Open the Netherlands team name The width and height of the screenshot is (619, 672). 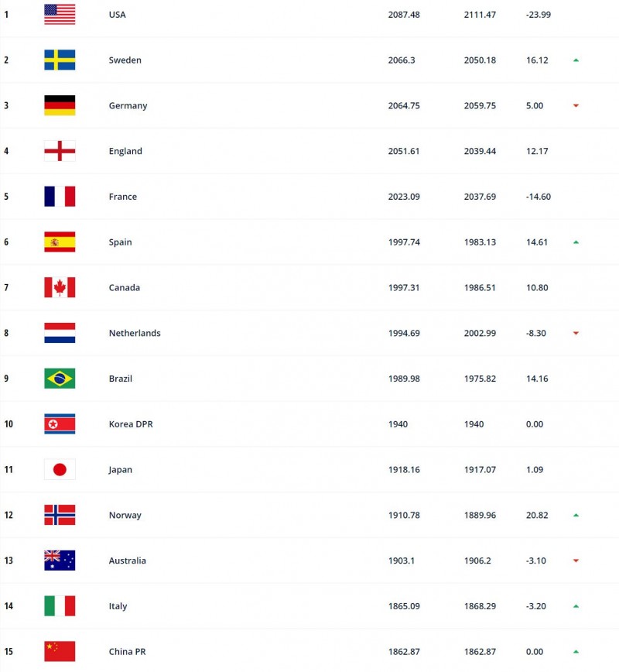coord(135,334)
